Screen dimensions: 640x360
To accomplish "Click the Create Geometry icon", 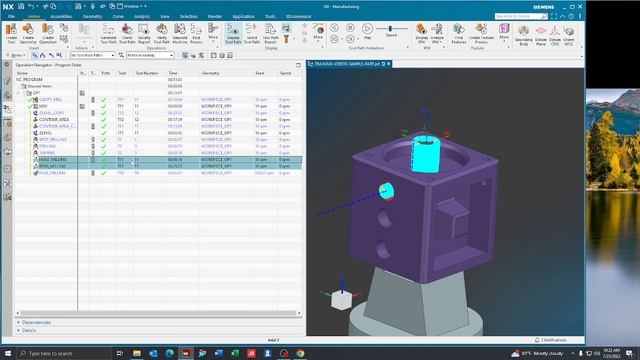I will (x=28, y=33).
